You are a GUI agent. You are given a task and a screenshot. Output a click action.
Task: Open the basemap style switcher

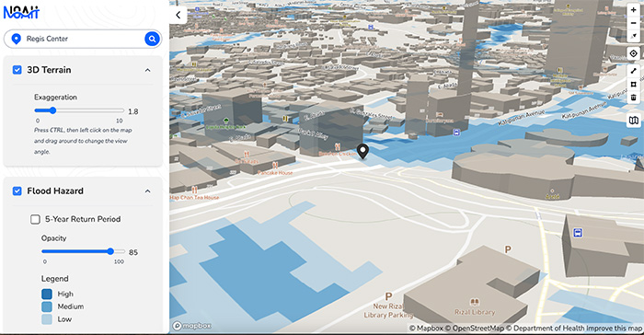pyautogui.click(x=633, y=121)
